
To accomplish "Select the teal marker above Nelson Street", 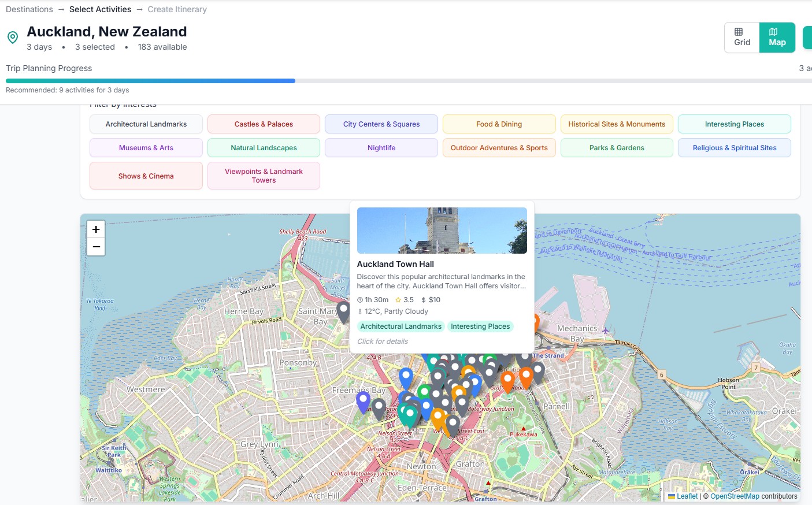I will pos(410,416).
